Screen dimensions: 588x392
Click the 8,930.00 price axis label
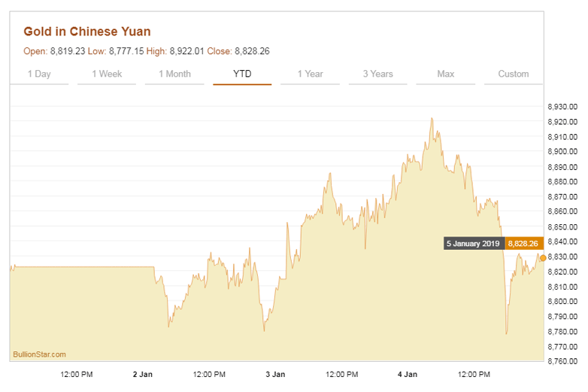coord(562,107)
